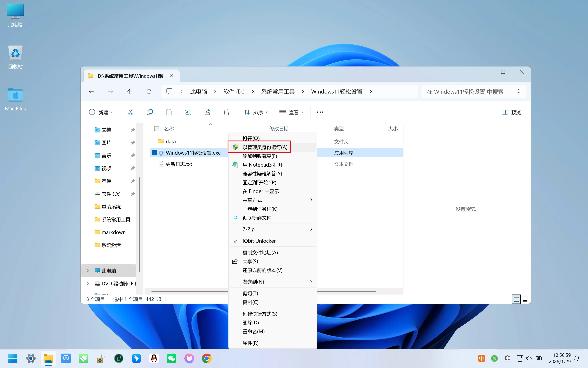This screenshot has height=368, width=588.
Task: Click the Refresh icon in address bar
Action: point(149,91)
